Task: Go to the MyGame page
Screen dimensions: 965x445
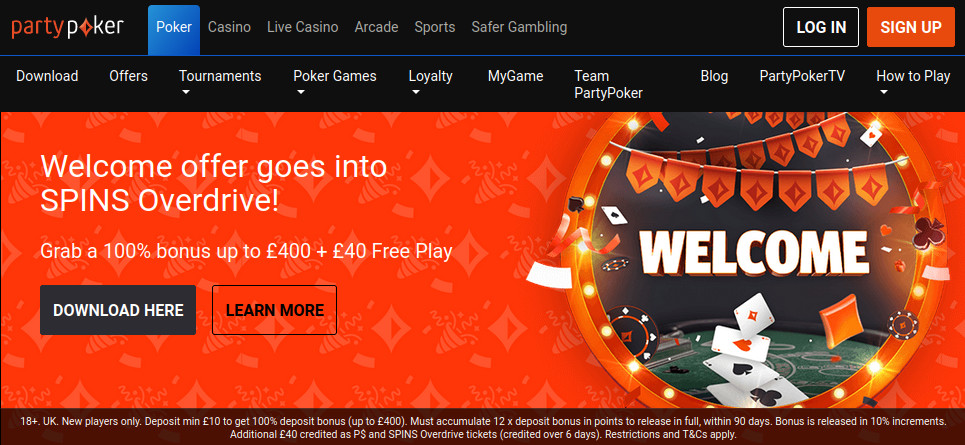Action: [515, 76]
